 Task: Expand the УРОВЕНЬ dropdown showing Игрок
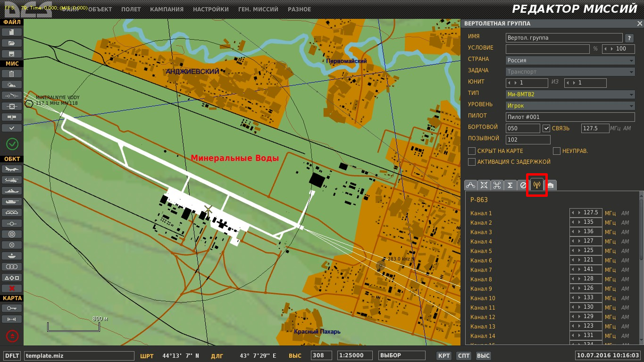(570, 106)
